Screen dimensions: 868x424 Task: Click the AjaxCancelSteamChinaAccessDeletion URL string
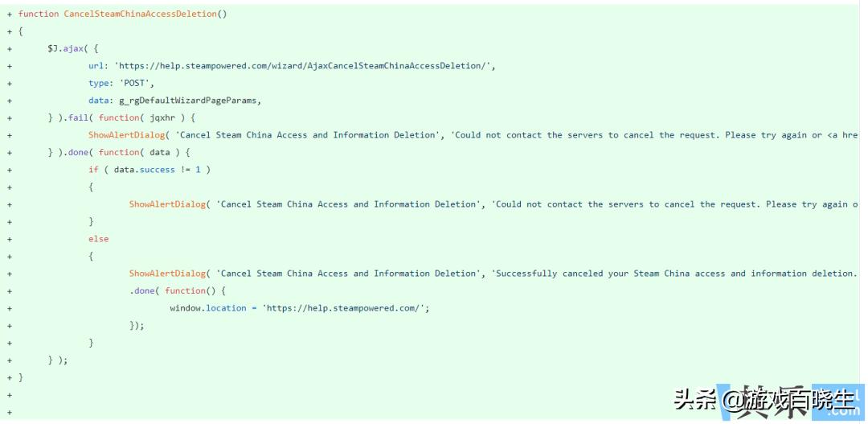[305, 66]
